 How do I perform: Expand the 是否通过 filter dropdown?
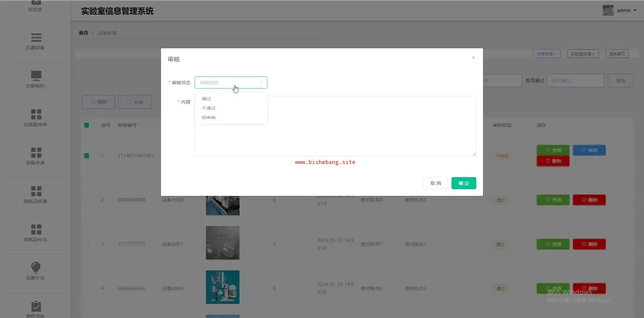(576, 81)
